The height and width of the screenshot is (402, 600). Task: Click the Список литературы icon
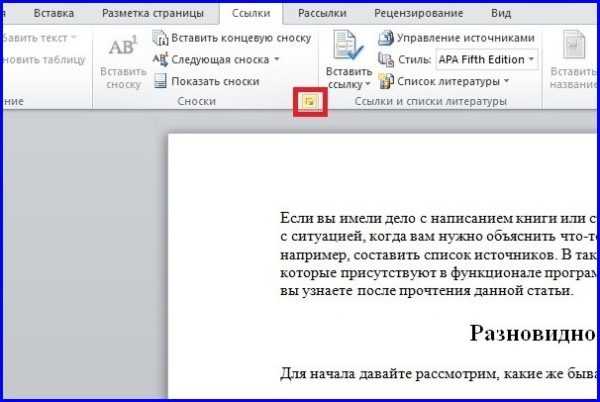tap(386, 81)
